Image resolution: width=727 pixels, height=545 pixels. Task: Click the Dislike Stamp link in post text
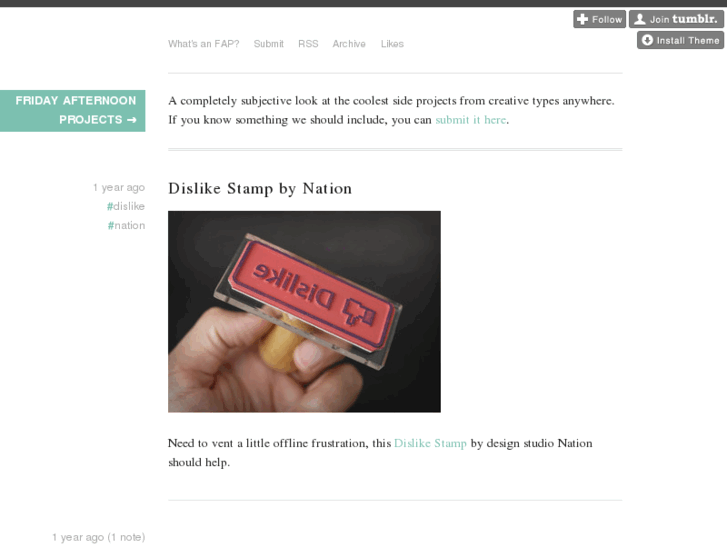(x=430, y=443)
